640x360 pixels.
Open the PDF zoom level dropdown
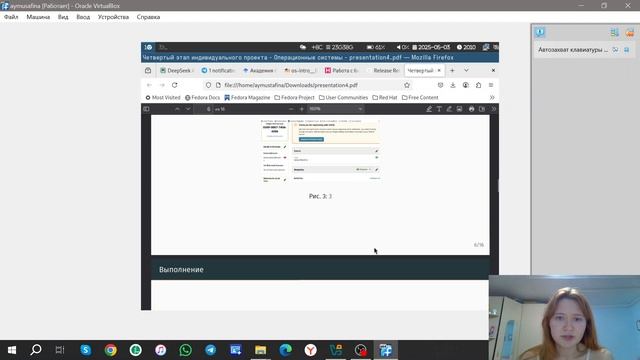pos(336,109)
